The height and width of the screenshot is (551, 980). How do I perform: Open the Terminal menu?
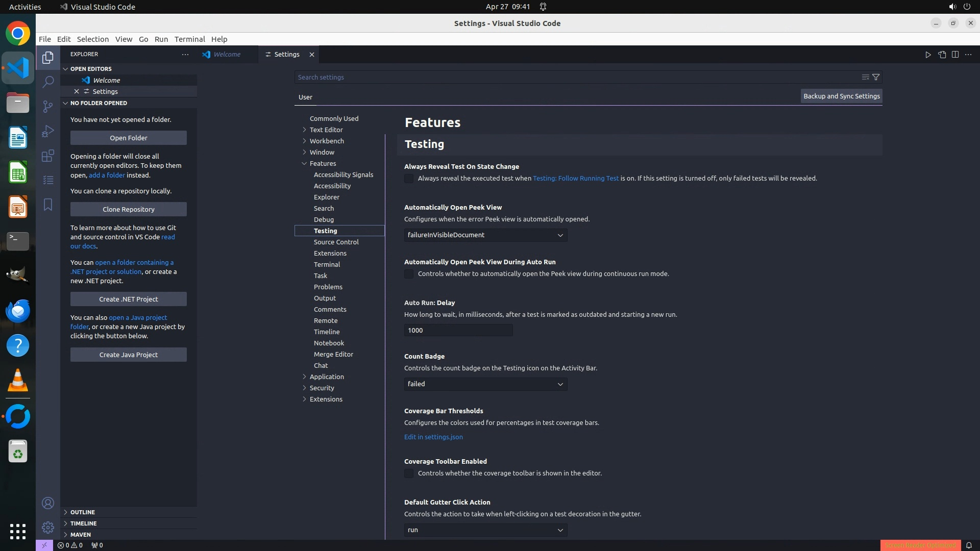coord(189,39)
